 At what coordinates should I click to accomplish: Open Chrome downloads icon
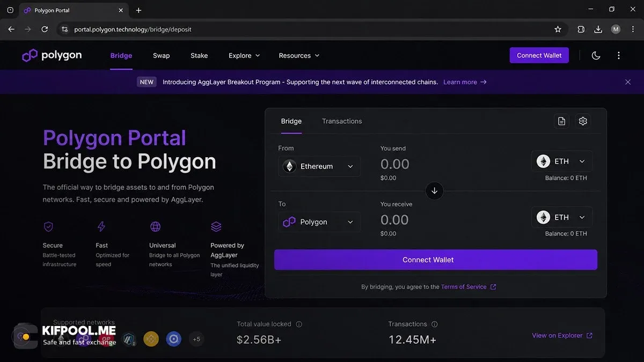coord(598,29)
